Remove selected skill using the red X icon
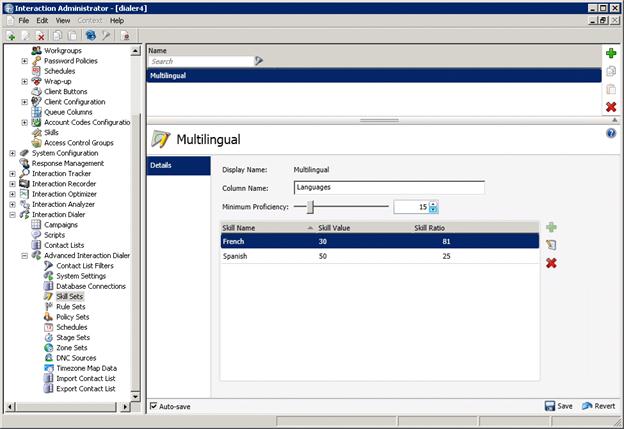Screen dimensions: 624x429 pyautogui.click(x=551, y=263)
